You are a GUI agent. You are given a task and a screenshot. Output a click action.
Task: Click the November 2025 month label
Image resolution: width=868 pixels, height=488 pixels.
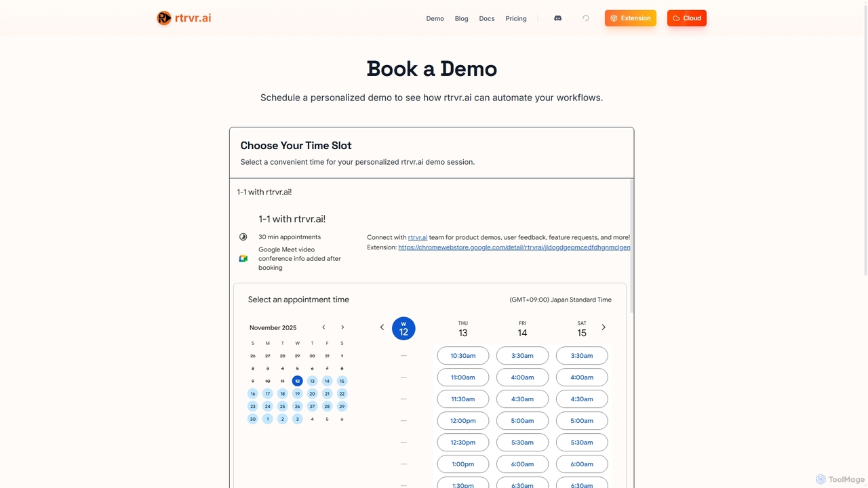click(x=273, y=327)
